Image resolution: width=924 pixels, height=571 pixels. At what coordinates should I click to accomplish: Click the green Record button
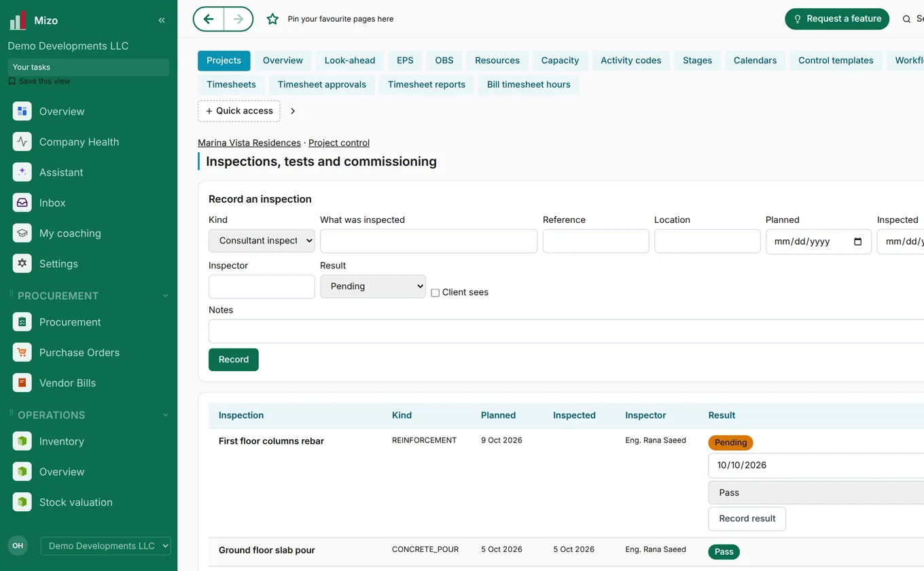(x=234, y=360)
